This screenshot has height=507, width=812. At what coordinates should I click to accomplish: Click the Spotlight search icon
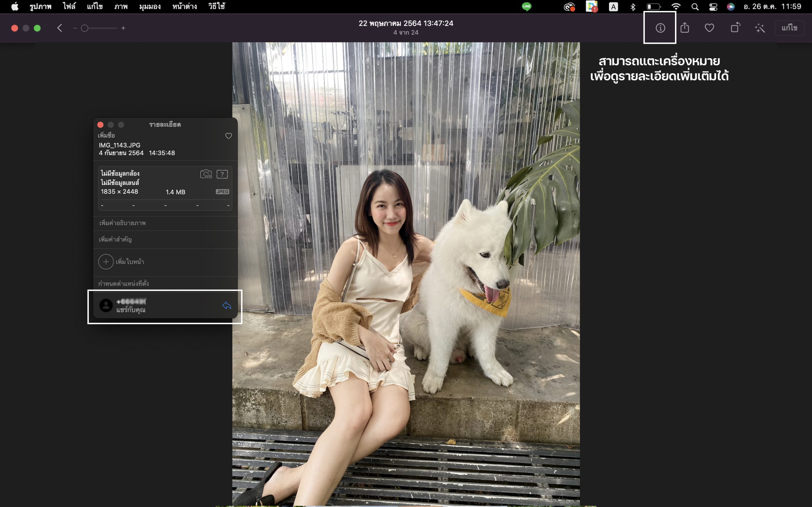tap(695, 6)
